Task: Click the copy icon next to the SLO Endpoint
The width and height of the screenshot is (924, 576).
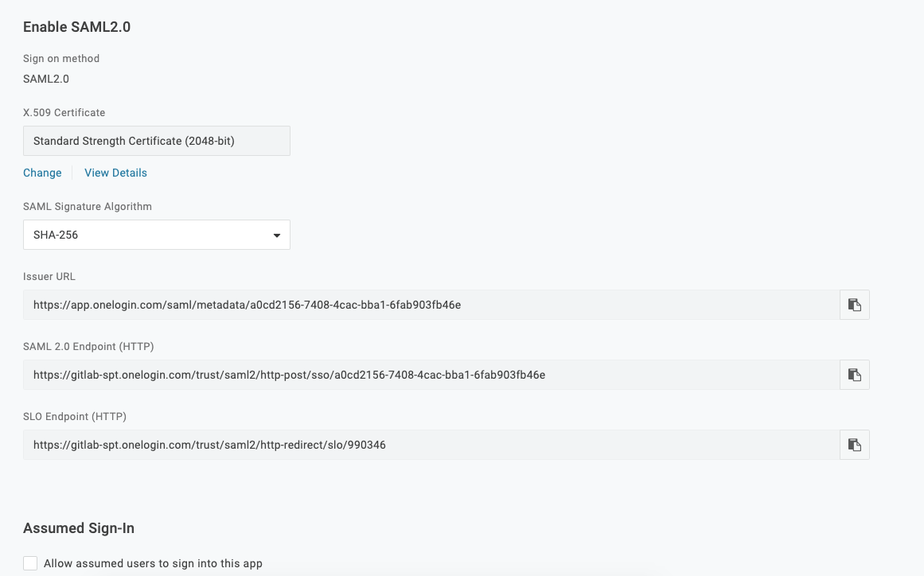Action: (x=854, y=445)
